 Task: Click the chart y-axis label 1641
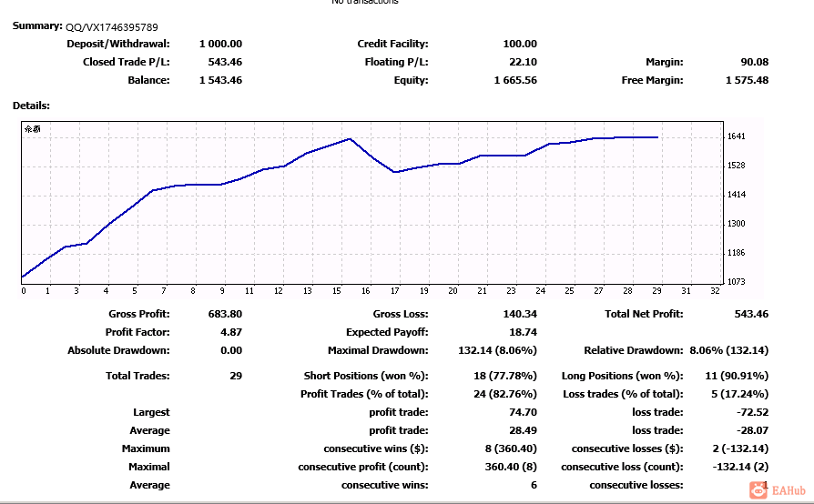point(736,136)
